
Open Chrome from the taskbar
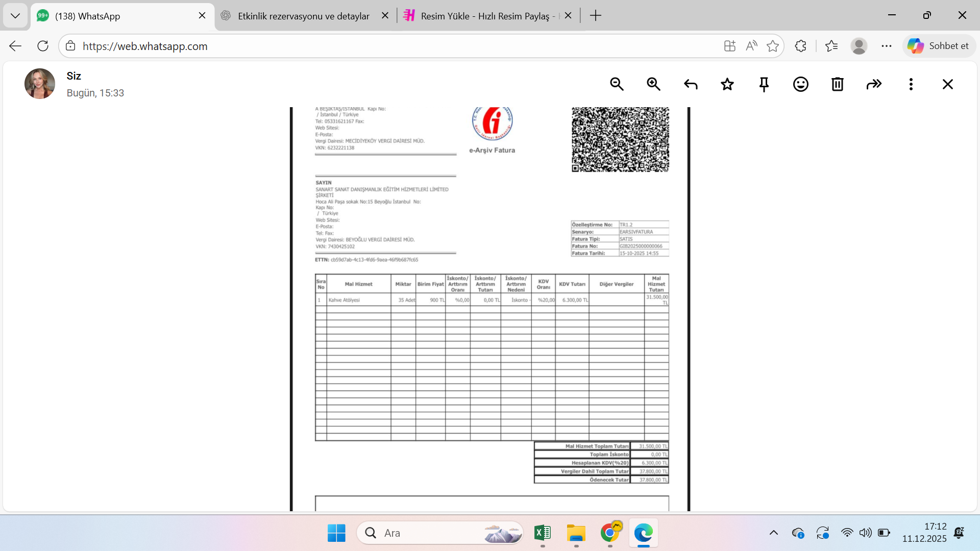pos(610,533)
